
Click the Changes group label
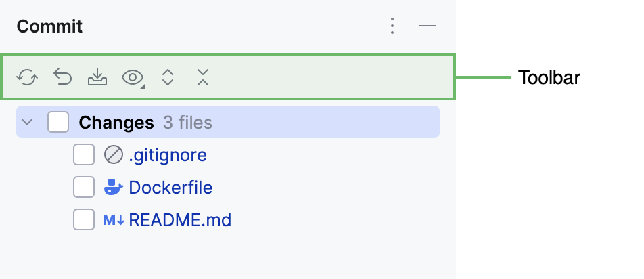pos(116,123)
